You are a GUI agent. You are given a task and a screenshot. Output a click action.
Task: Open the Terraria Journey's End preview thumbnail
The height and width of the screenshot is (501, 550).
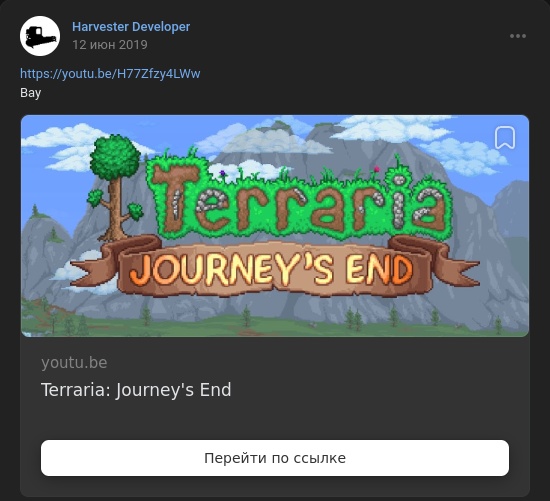(x=275, y=226)
